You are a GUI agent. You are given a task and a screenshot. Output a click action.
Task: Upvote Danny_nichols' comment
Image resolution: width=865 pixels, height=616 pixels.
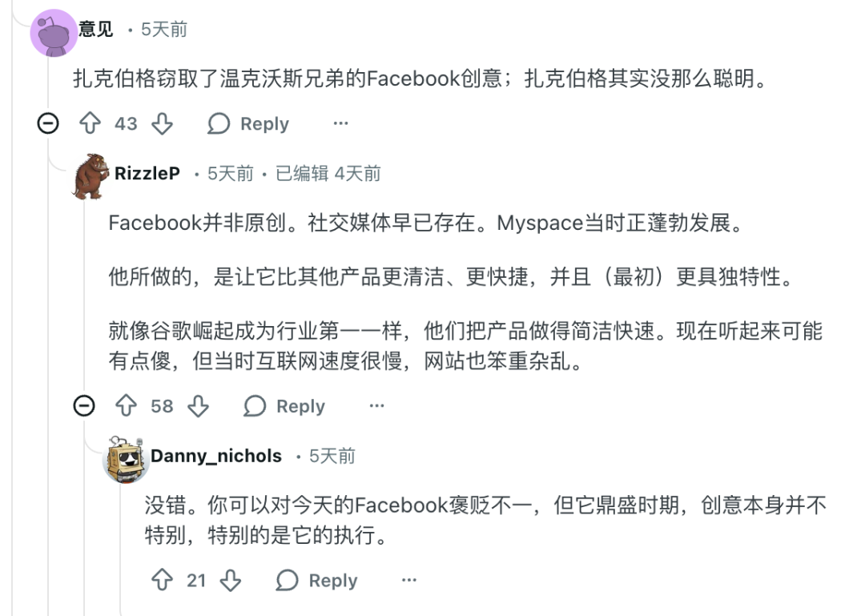(162, 581)
